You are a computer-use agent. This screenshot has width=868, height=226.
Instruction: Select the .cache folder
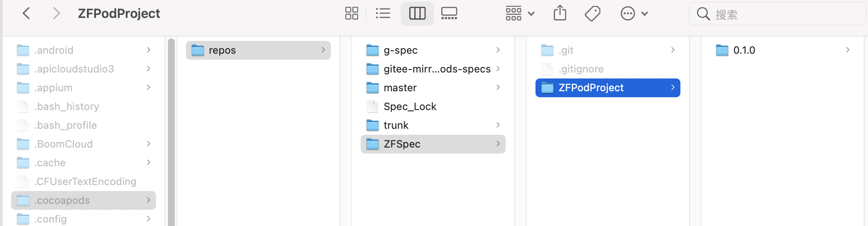(x=84, y=163)
